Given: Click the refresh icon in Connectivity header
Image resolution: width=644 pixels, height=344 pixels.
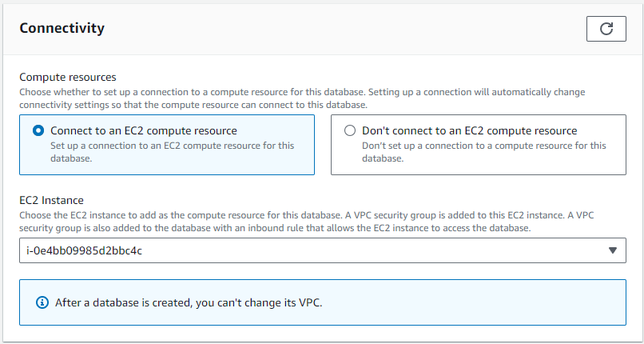Looking at the screenshot, I should coord(606,29).
